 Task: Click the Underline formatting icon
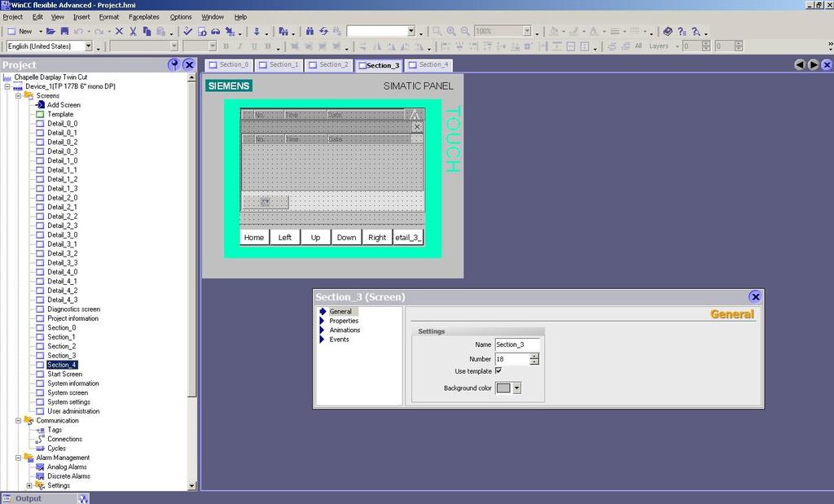pos(254,46)
